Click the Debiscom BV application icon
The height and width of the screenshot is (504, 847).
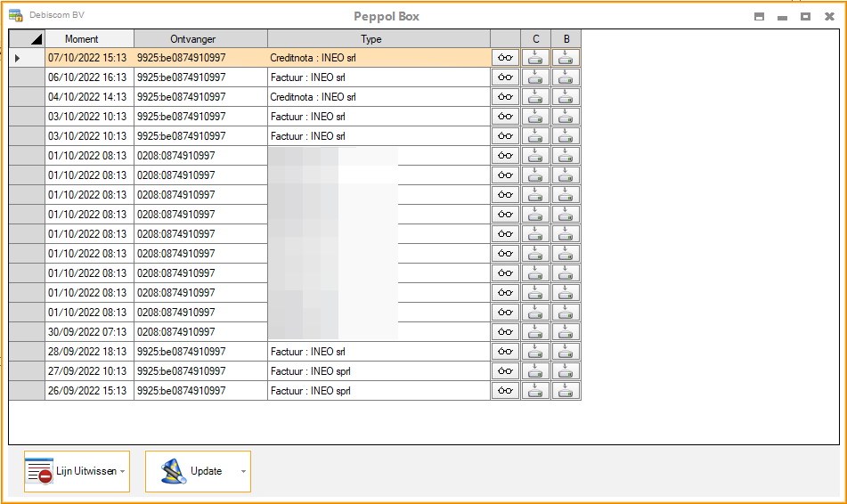[x=15, y=16]
